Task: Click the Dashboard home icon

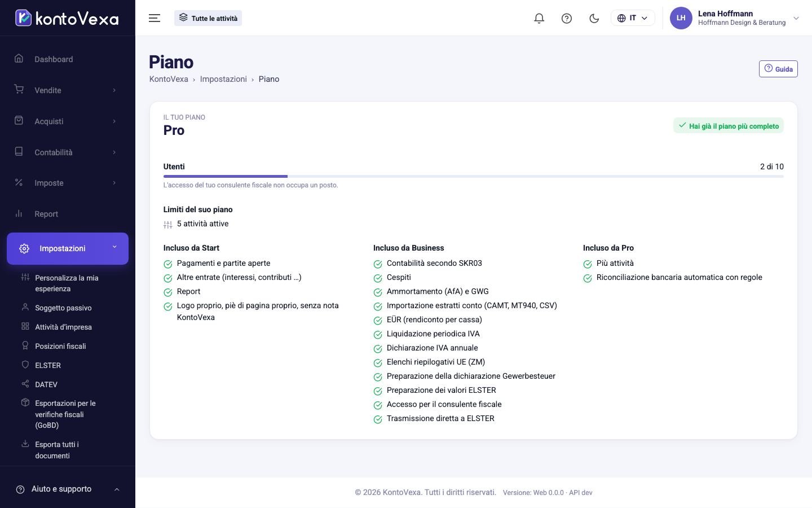Action: 19,59
